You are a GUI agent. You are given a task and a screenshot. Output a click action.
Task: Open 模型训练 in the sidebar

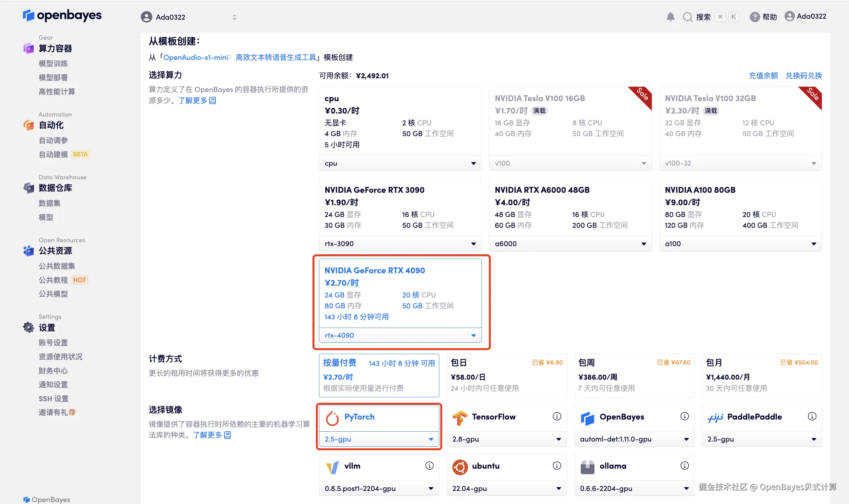coord(53,63)
